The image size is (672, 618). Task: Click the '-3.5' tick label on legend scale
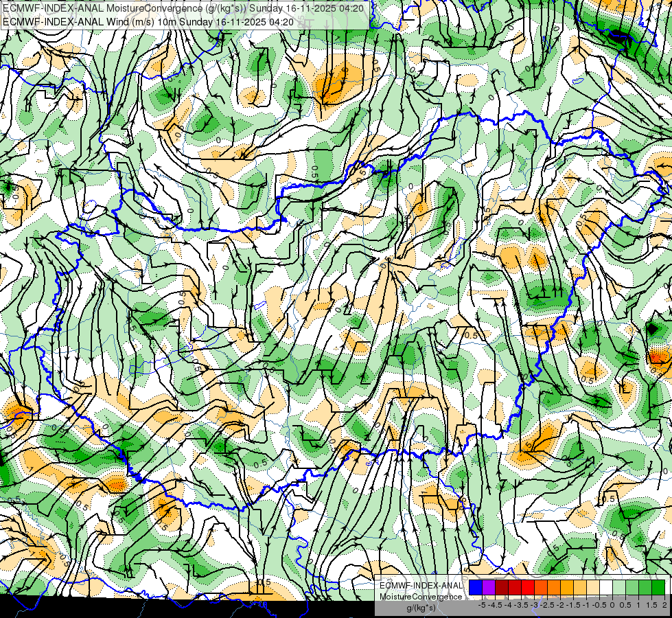(522, 605)
